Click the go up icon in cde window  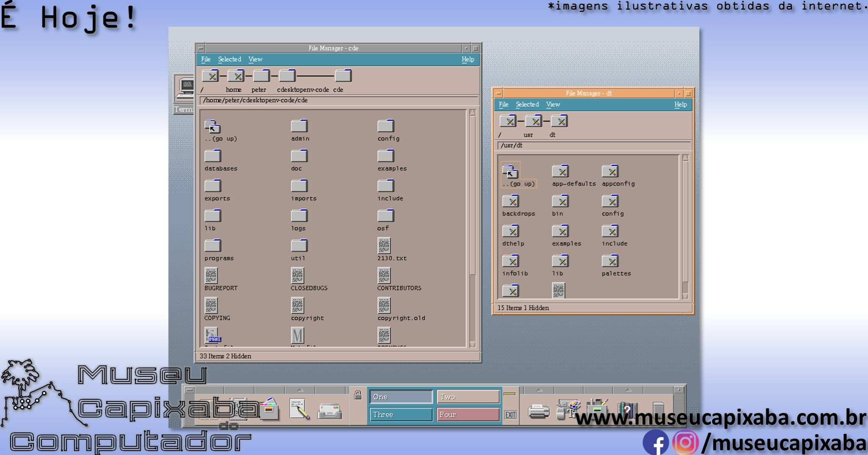click(x=213, y=127)
